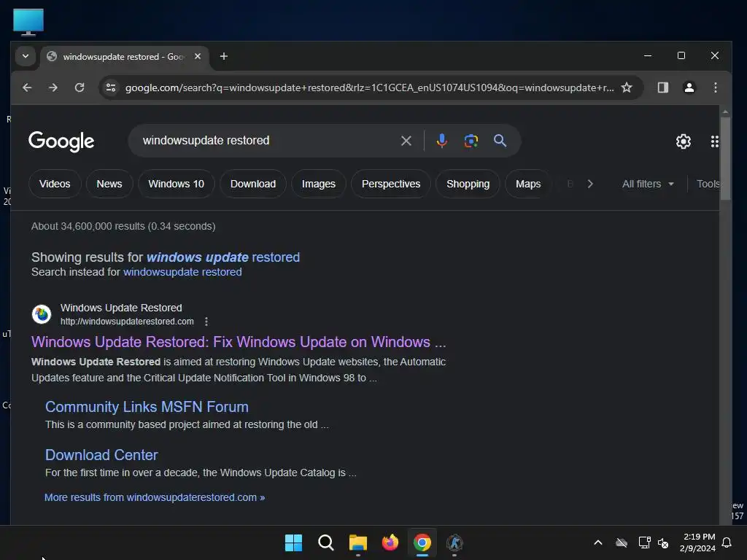Open Google apps grid
This screenshot has height=560, width=747.
(715, 141)
